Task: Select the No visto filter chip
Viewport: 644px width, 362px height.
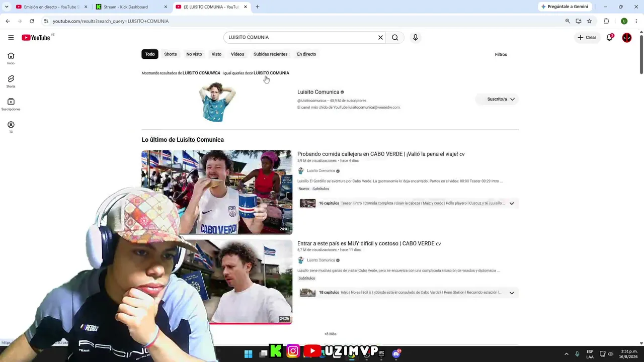Action: point(194,54)
